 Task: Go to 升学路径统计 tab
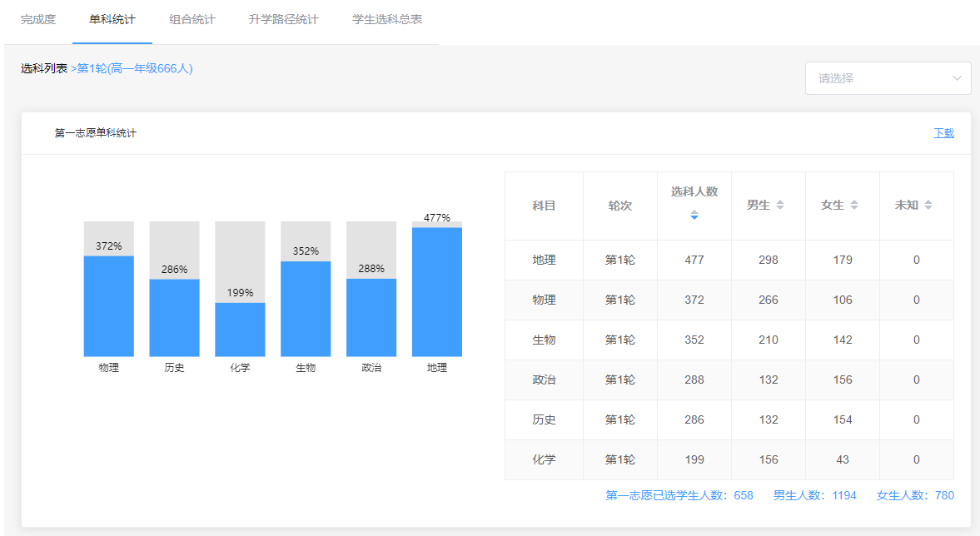coord(284,19)
